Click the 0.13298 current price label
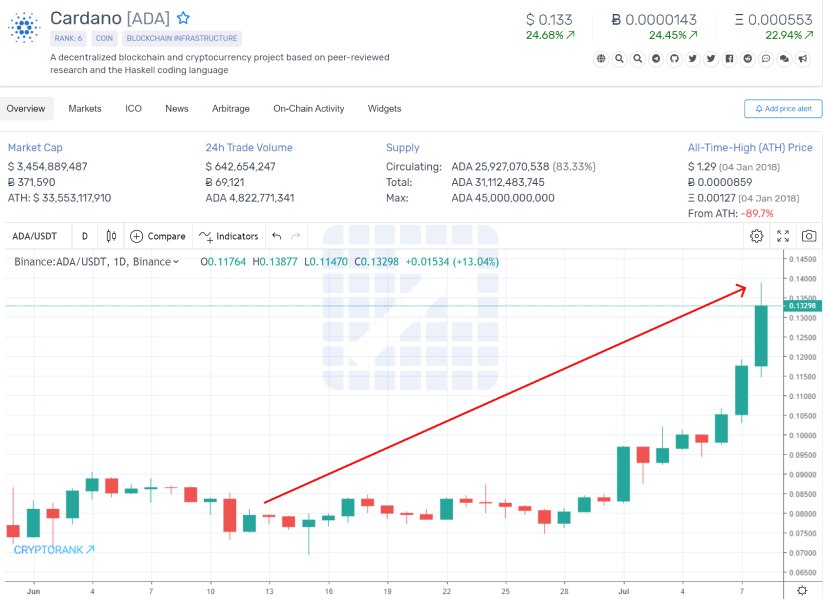 click(x=803, y=306)
